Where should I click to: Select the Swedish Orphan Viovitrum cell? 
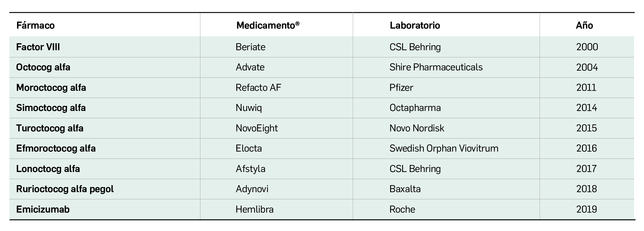coord(444,148)
